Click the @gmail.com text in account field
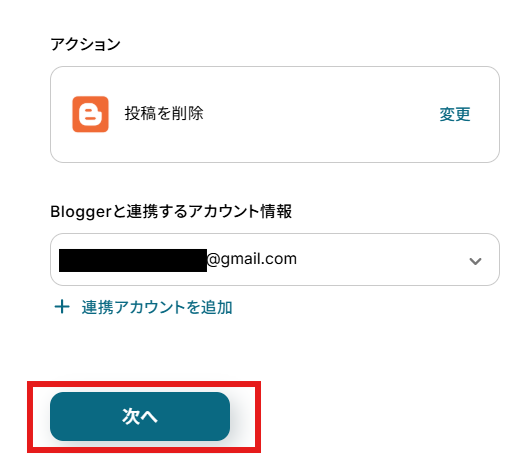Screen dimensions: 526x454 [x=252, y=259]
